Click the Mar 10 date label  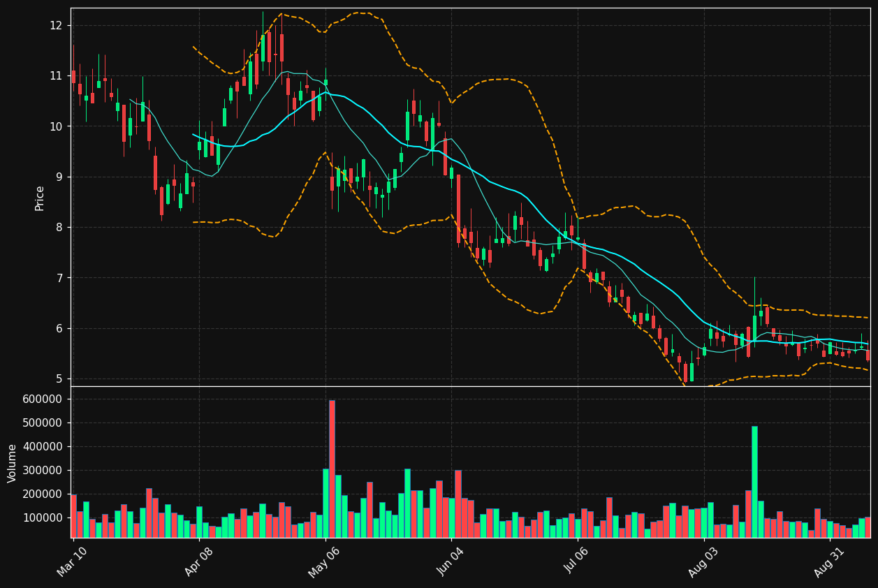pyautogui.click(x=72, y=562)
